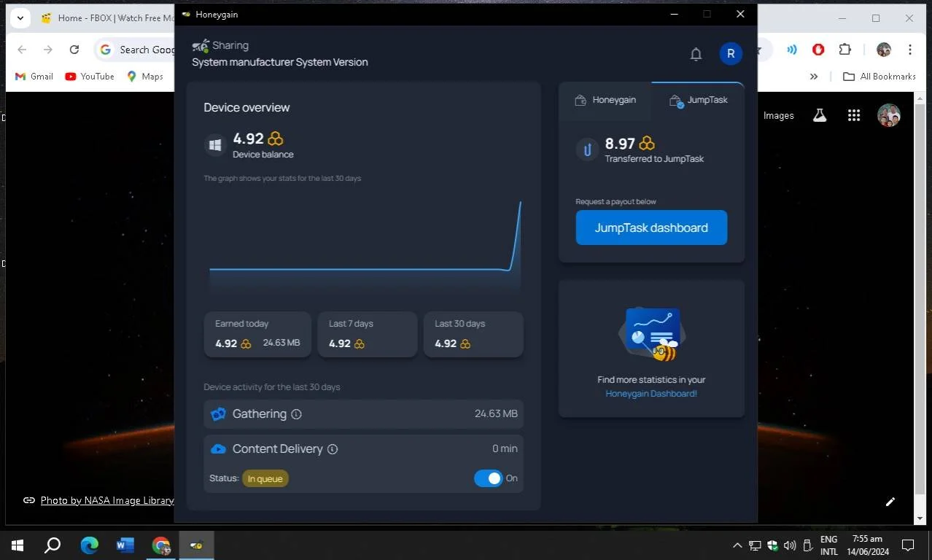Click the Device overview heading
932x560 pixels.
pyautogui.click(x=246, y=107)
